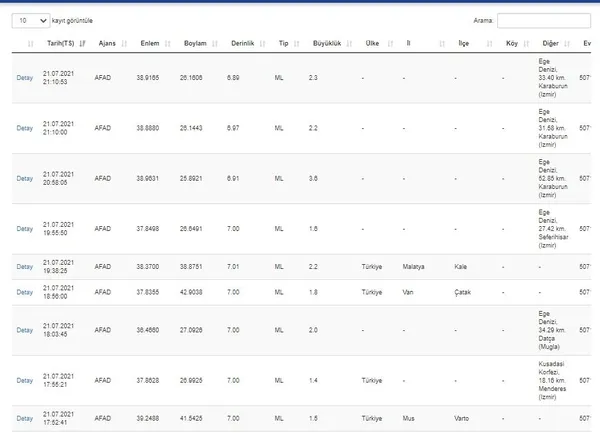Open Detay link for Mus Varto row
Viewport: 600px width, 433px height.
point(24,418)
